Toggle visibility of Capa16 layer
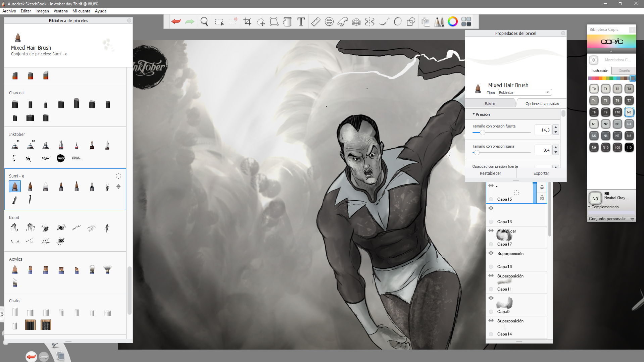Viewport: 644px width, 362px height. click(491, 253)
